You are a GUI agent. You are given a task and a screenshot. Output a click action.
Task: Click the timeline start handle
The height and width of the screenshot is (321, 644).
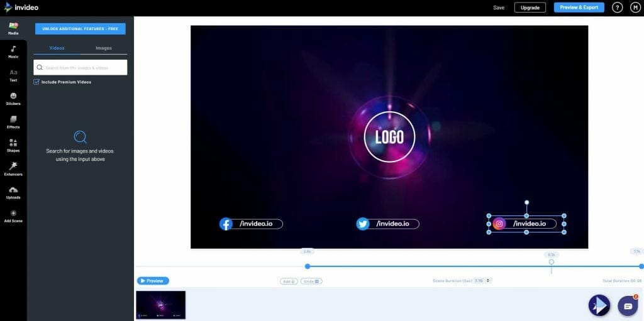307,266
